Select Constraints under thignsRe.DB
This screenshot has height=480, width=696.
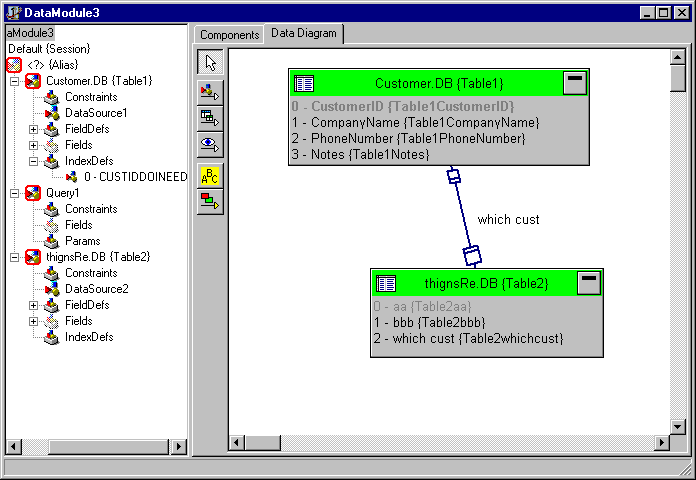coord(91,273)
